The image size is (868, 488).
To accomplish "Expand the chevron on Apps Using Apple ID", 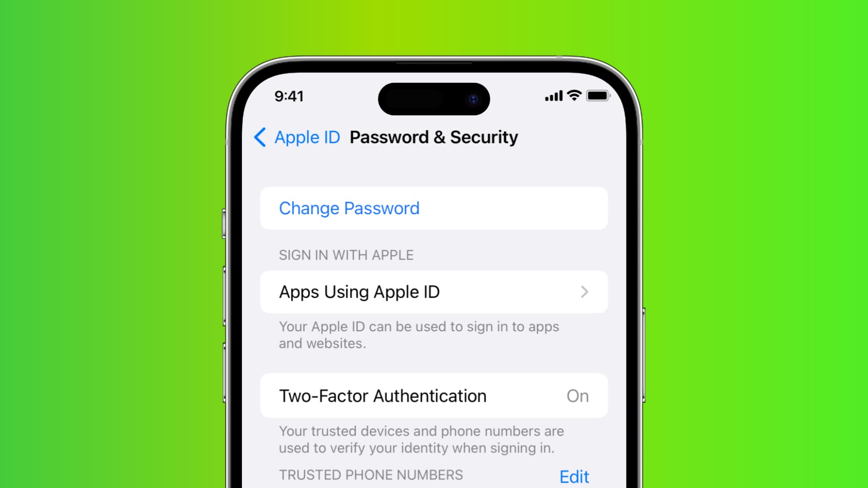I will click(x=584, y=291).
